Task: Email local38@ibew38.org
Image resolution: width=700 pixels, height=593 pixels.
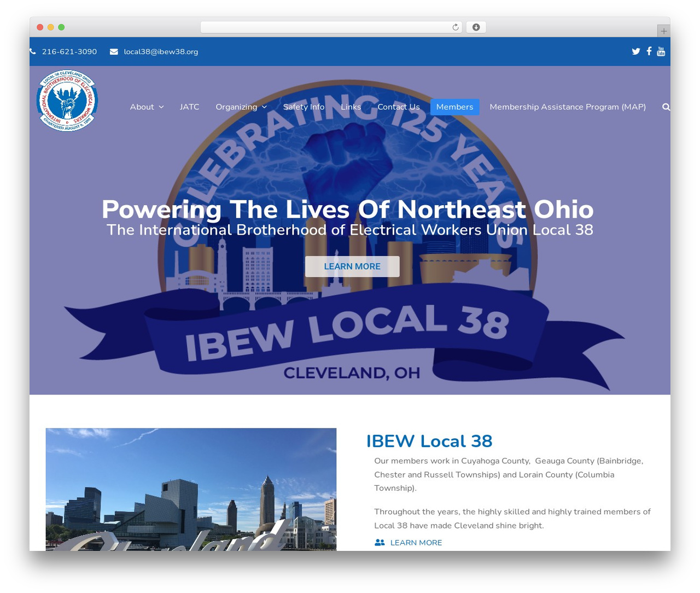Action: (x=161, y=52)
